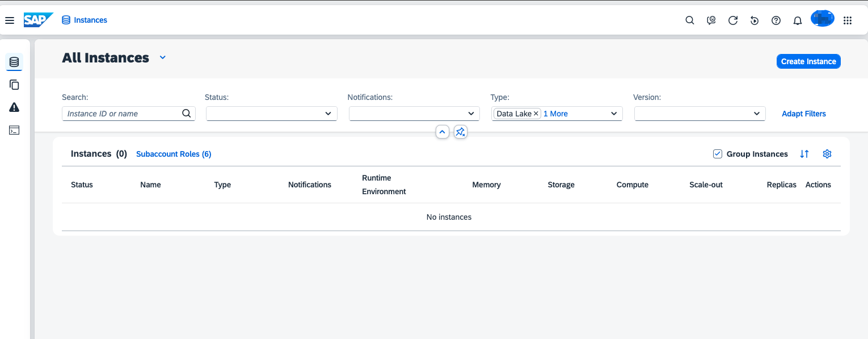The width and height of the screenshot is (868, 339).
Task: Open the product switcher grid icon
Action: point(848,20)
